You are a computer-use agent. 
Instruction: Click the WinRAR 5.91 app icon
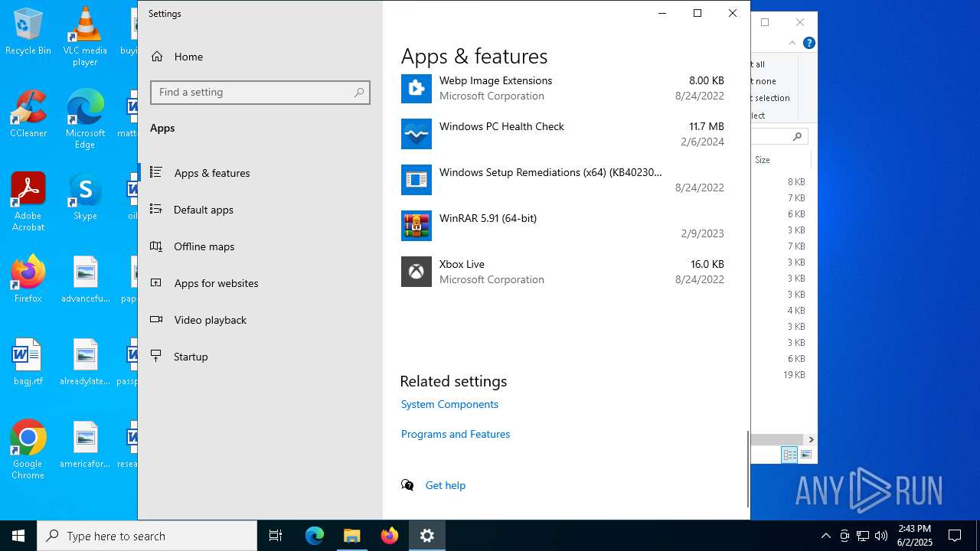[416, 226]
